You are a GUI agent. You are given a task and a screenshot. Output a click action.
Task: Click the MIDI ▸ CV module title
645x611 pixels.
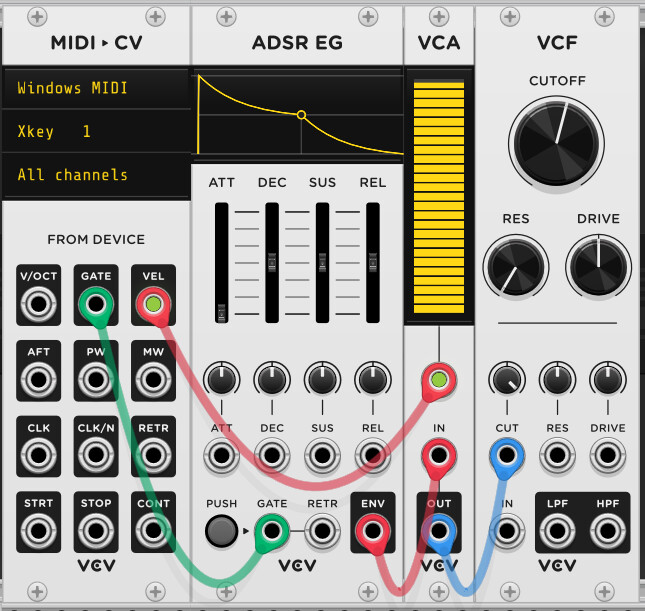tap(96, 43)
